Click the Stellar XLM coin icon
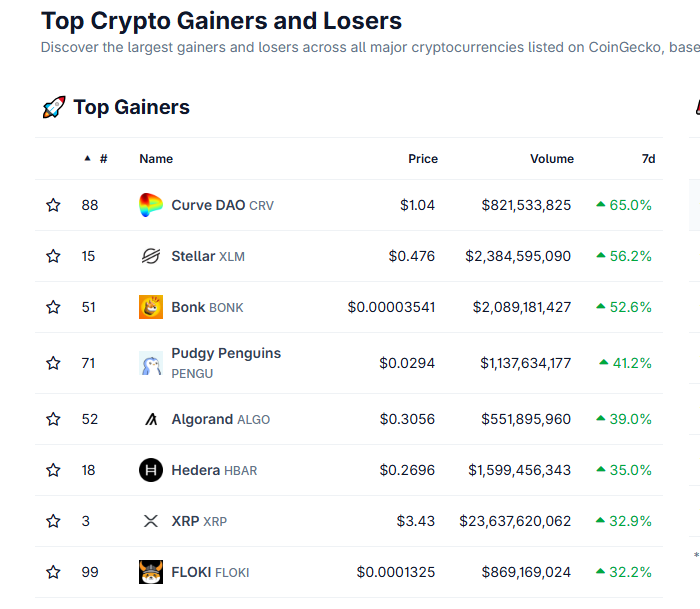700x609 pixels. coord(151,256)
